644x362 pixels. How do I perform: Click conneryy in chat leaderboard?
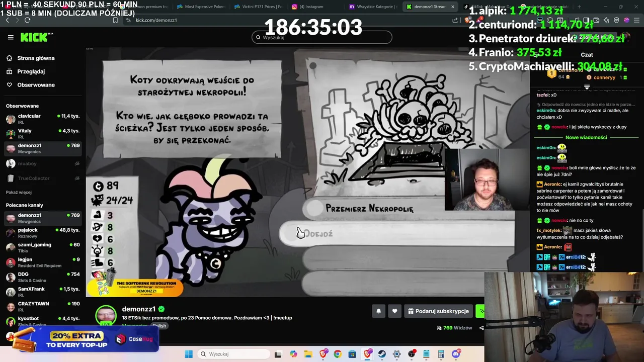(x=604, y=77)
